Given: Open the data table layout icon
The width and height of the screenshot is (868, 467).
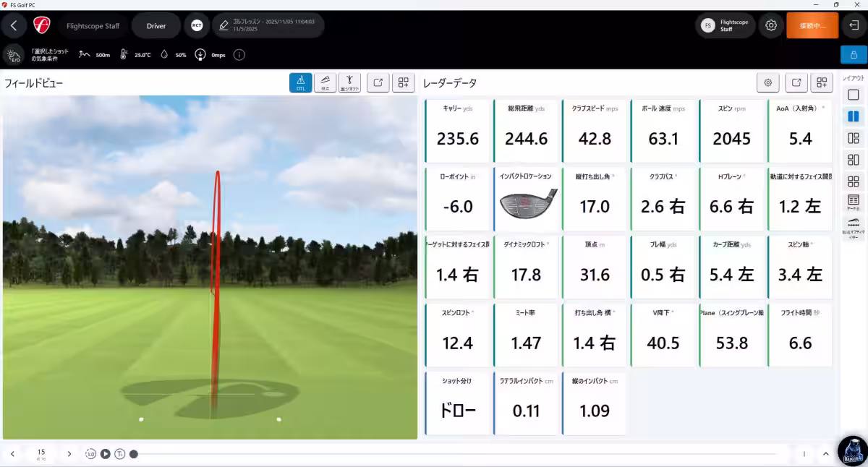Looking at the screenshot, I should (854, 201).
